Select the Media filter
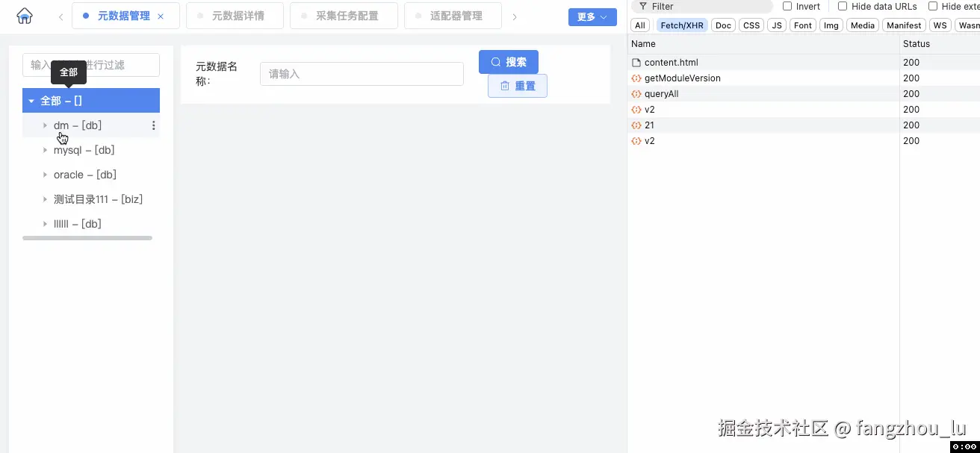The image size is (980, 453). coord(863,25)
